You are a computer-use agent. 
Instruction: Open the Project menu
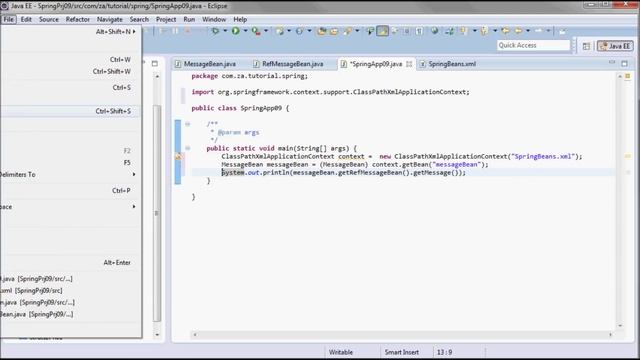(x=166, y=19)
